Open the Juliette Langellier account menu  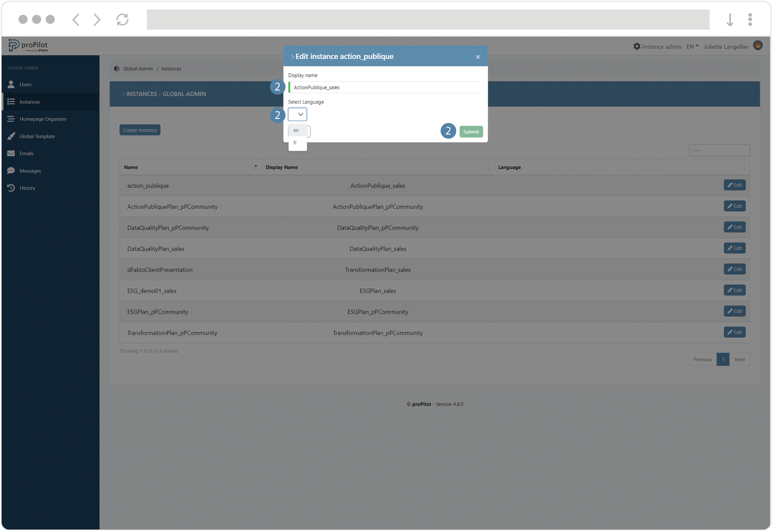[727, 46]
